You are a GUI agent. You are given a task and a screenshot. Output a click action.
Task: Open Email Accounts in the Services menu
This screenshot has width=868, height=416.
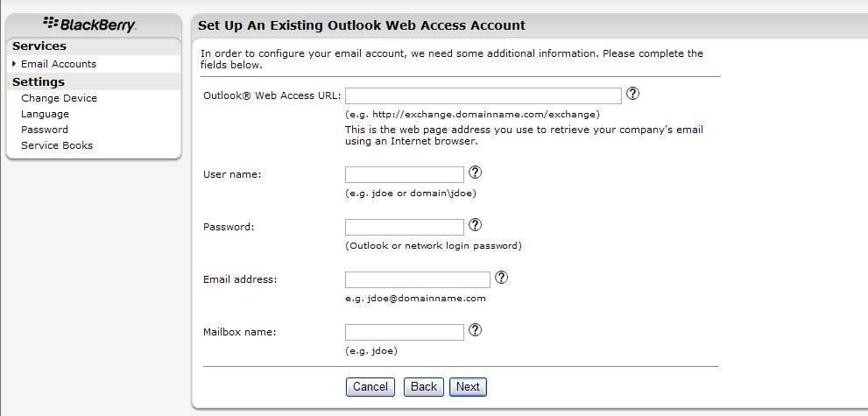pos(59,64)
